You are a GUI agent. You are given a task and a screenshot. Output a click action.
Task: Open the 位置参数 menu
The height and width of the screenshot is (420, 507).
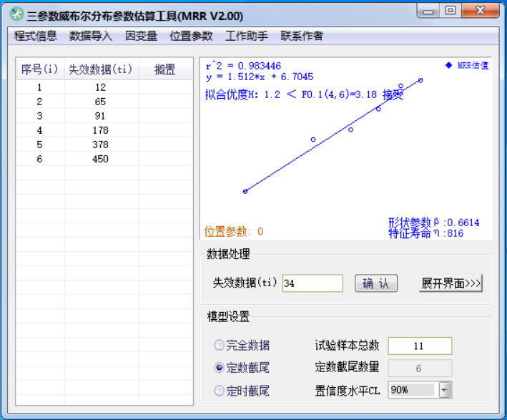click(x=191, y=36)
